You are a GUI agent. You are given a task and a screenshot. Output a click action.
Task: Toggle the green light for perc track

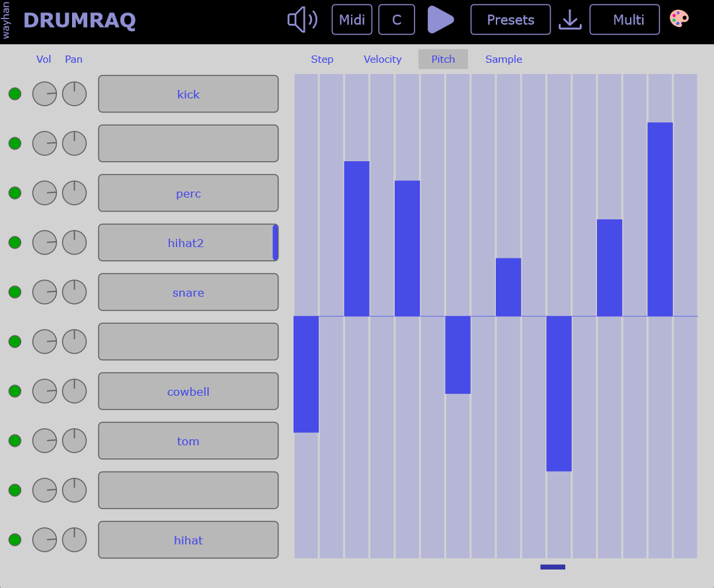[15, 193]
